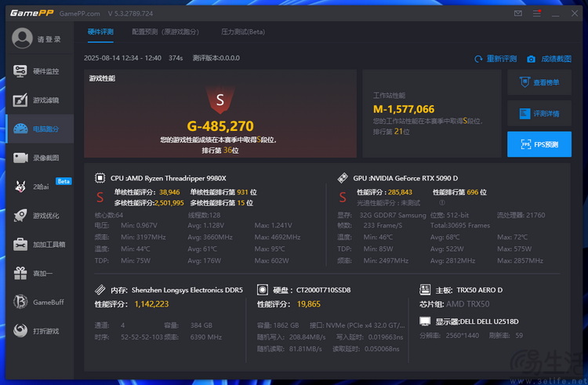Switch to 硬件评测 tab
588x385 pixels.
100,32
